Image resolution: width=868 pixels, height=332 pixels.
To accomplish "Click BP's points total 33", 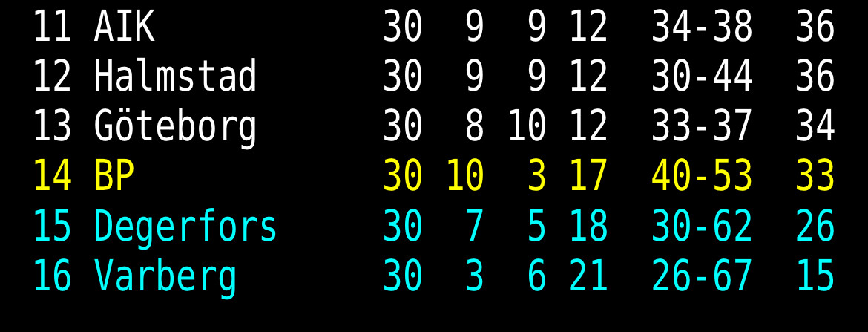I will click(815, 176).
